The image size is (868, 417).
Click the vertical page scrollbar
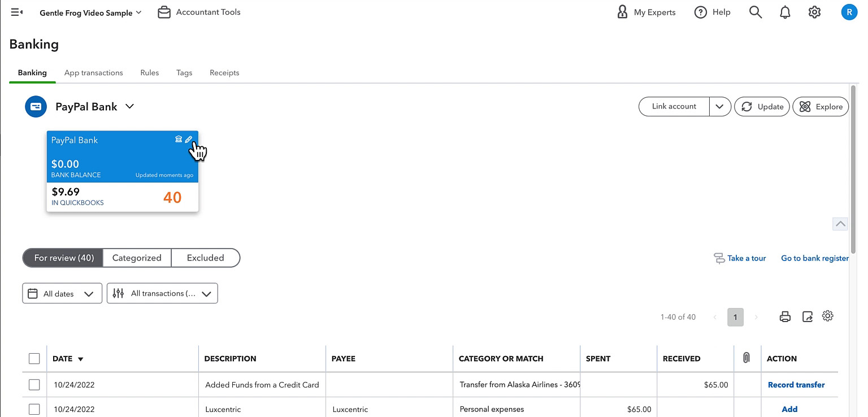pyautogui.click(x=854, y=170)
